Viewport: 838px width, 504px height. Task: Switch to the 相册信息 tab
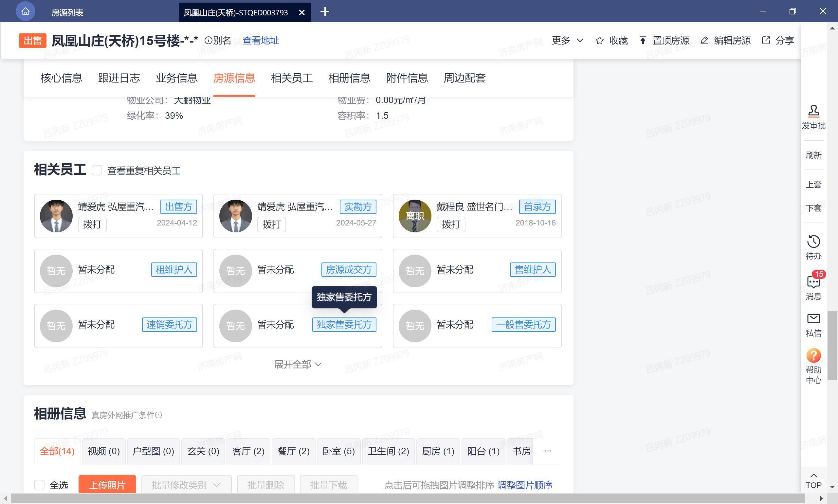(x=349, y=78)
